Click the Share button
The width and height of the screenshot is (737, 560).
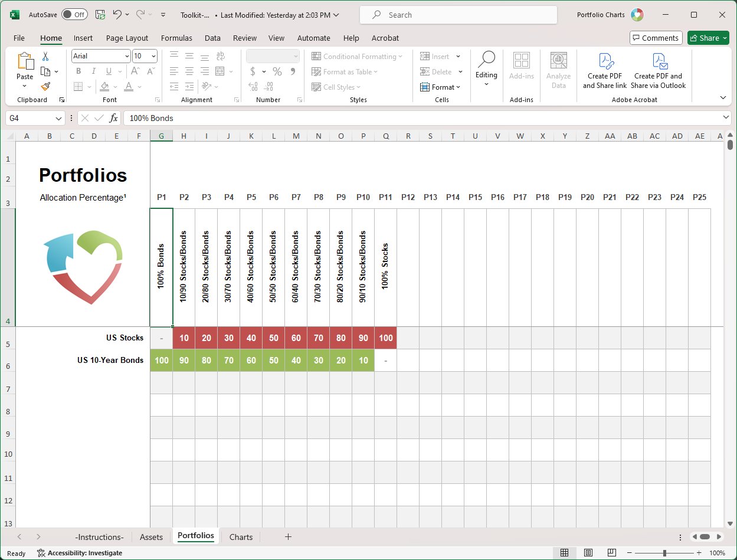click(x=708, y=38)
